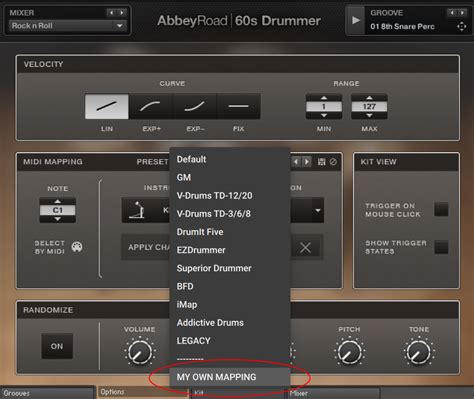Viewport: 474px width, 399px height.
Task: Adjust the randomize Volume knob
Action: click(x=140, y=351)
